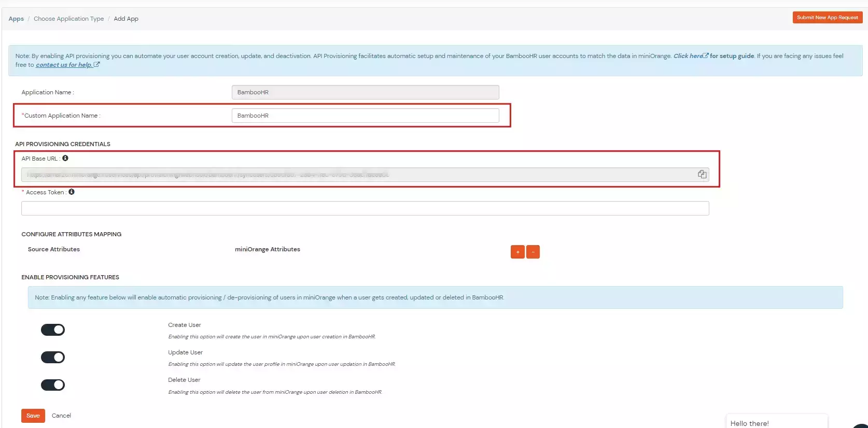Toggle the Delete User provisioning switch
The image size is (868, 428).
(53, 384)
